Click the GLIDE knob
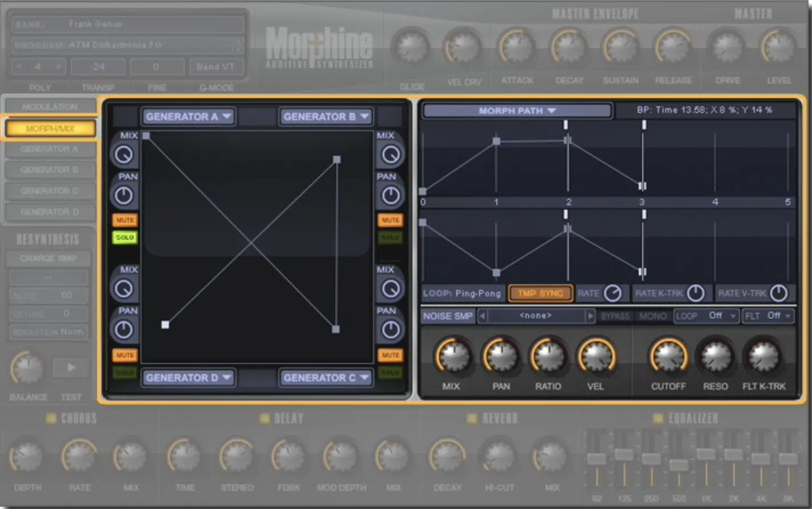The width and height of the screenshot is (812, 509). click(x=412, y=47)
